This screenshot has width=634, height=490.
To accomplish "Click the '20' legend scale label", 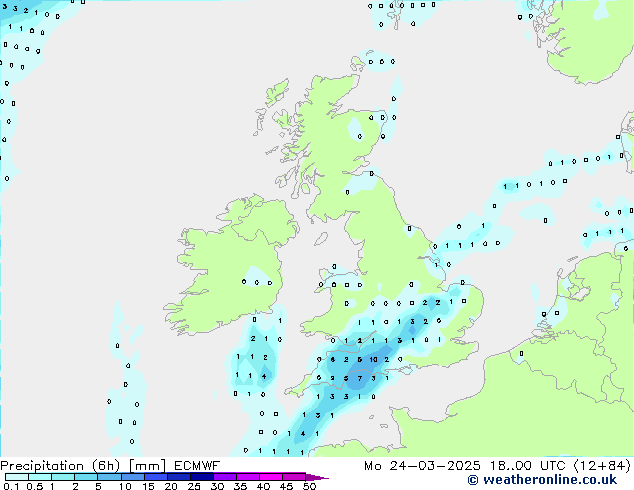I will (171, 486).
